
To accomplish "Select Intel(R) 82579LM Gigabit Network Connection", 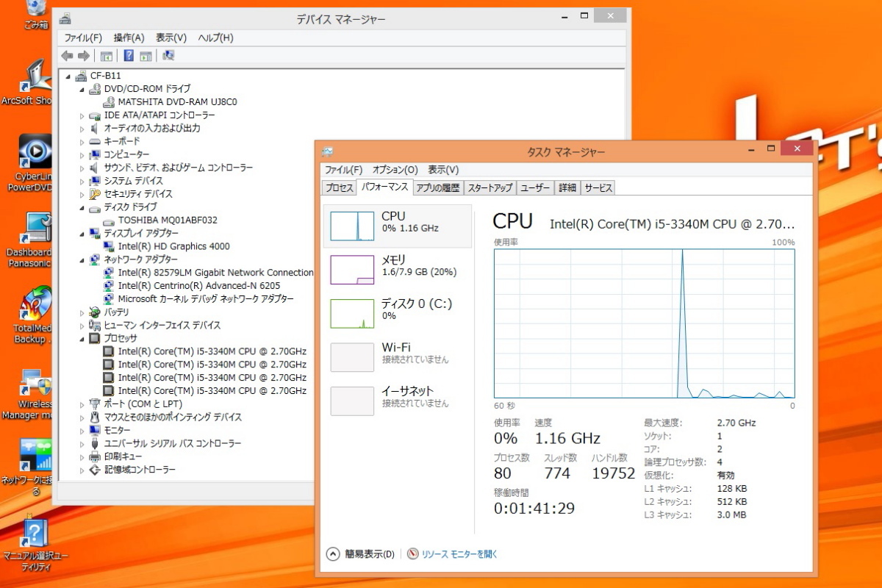I will (215, 272).
